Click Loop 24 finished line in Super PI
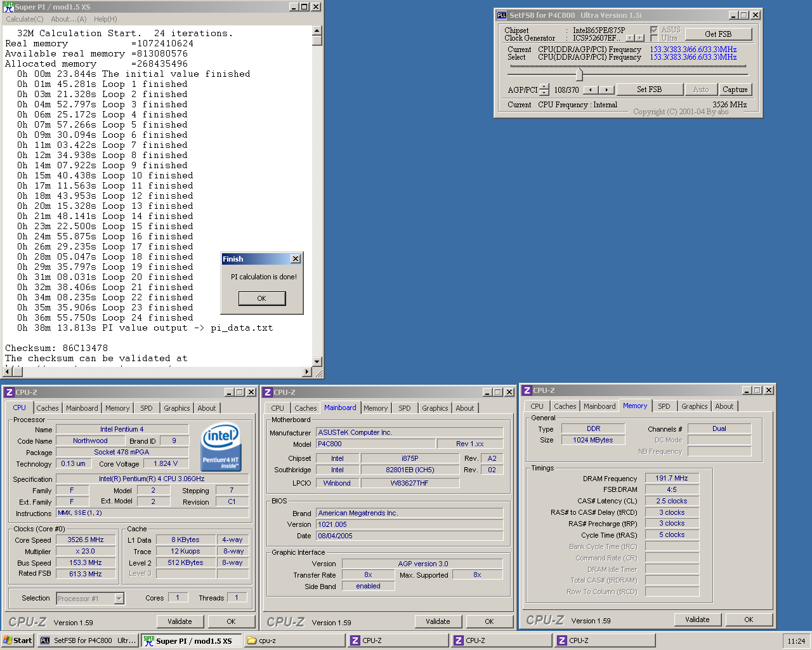The height and width of the screenshot is (650, 812). tap(105, 317)
